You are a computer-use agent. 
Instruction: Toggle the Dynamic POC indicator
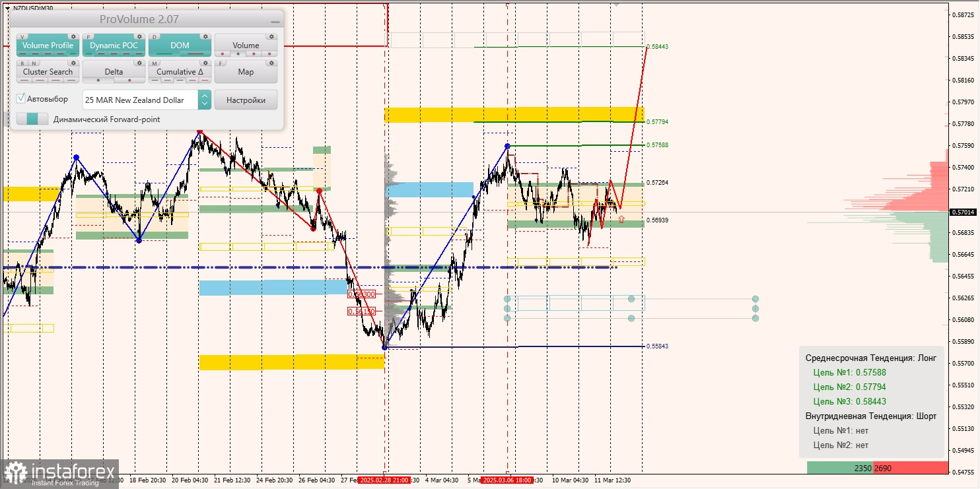pos(114,46)
